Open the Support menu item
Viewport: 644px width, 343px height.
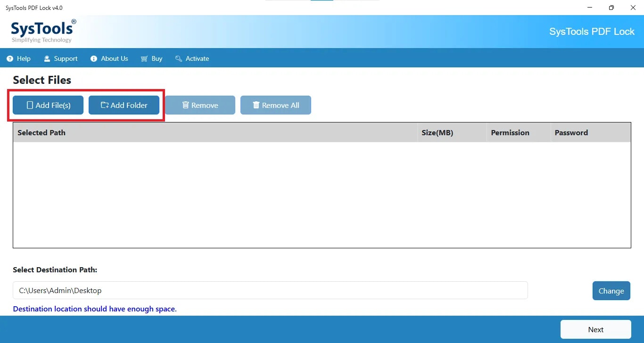[x=60, y=58]
